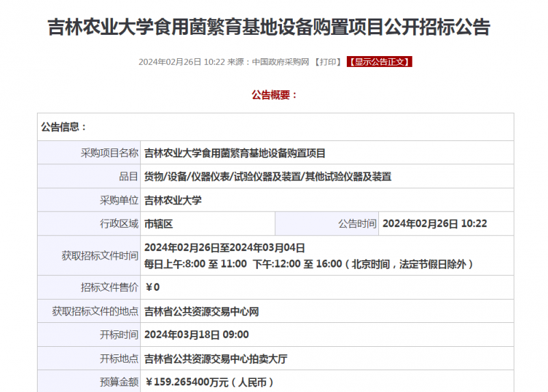548x392 pixels.
Task: Click the 行政区域 label cell
Action: pyautogui.click(x=89, y=224)
